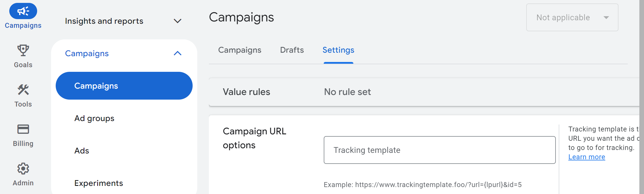Open Experiments in the sidebar

[x=99, y=183]
